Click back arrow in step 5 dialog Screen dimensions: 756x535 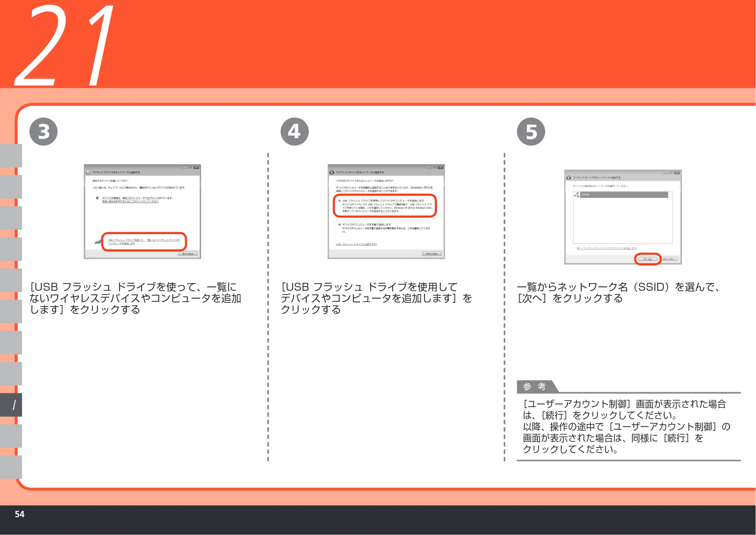(x=569, y=178)
